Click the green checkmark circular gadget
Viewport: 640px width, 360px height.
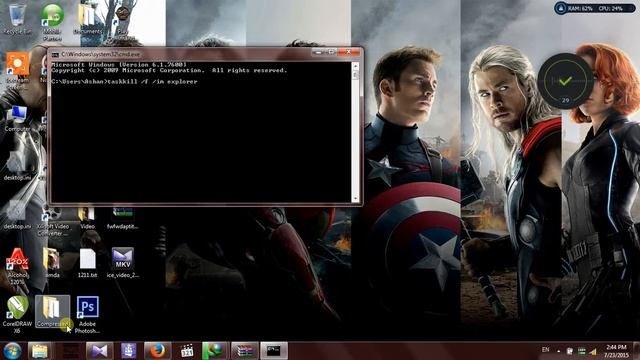[565, 82]
